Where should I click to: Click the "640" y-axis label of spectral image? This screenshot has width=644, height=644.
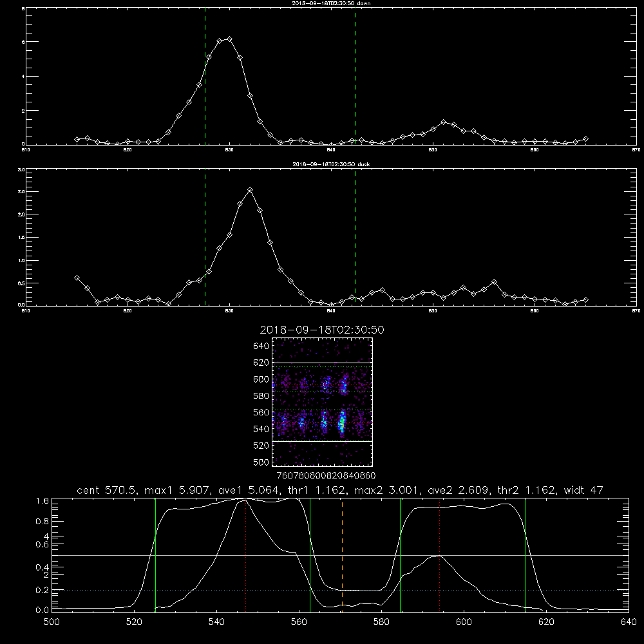261,346
